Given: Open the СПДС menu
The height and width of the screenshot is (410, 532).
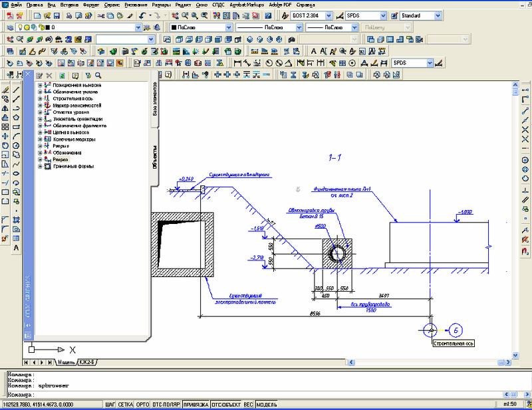Looking at the screenshot, I should coord(218,5).
